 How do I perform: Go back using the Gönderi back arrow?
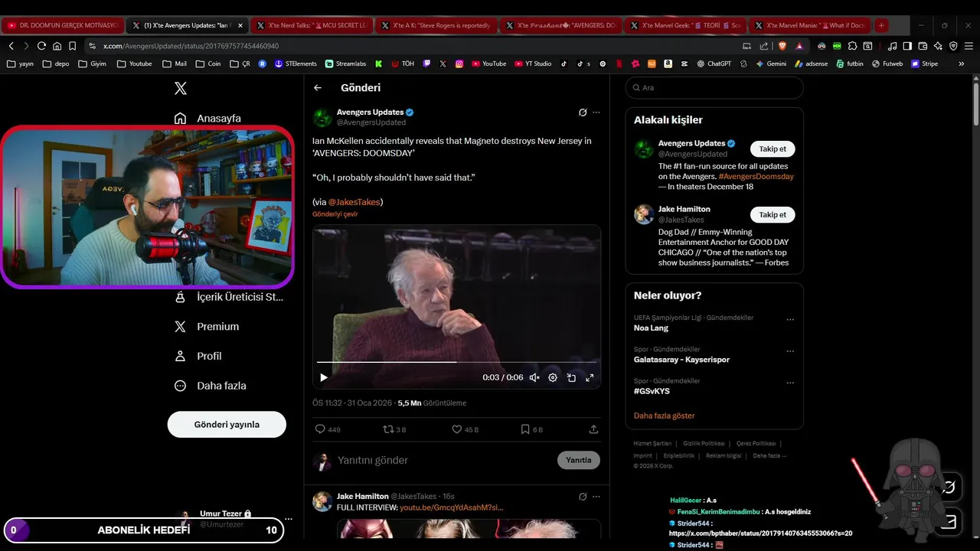(318, 88)
